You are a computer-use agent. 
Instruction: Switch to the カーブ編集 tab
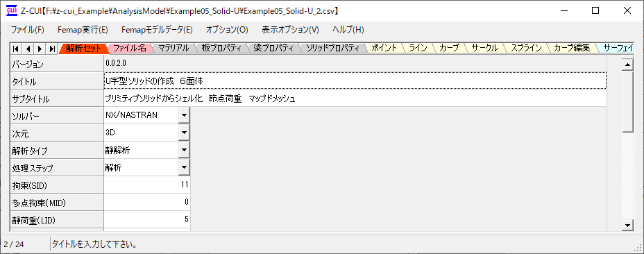point(572,48)
